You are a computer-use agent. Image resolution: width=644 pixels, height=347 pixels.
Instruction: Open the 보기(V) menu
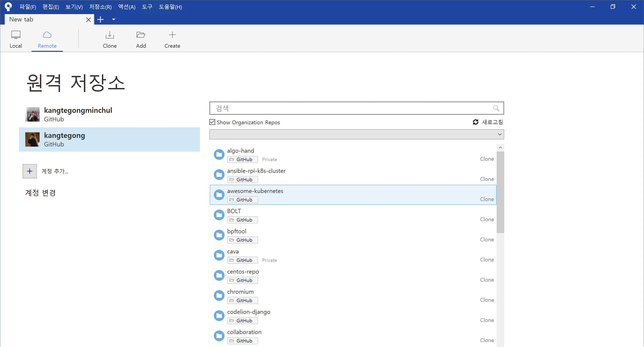(x=74, y=7)
